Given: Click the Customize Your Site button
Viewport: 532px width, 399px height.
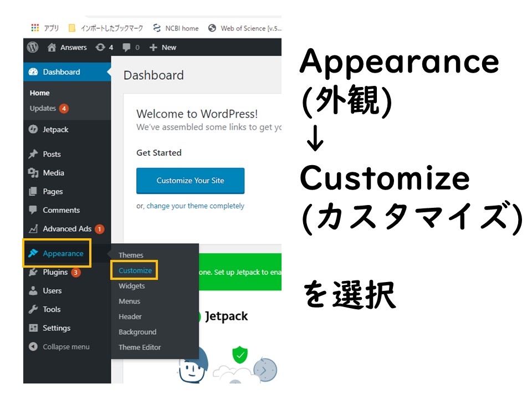Looking at the screenshot, I should pos(190,181).
